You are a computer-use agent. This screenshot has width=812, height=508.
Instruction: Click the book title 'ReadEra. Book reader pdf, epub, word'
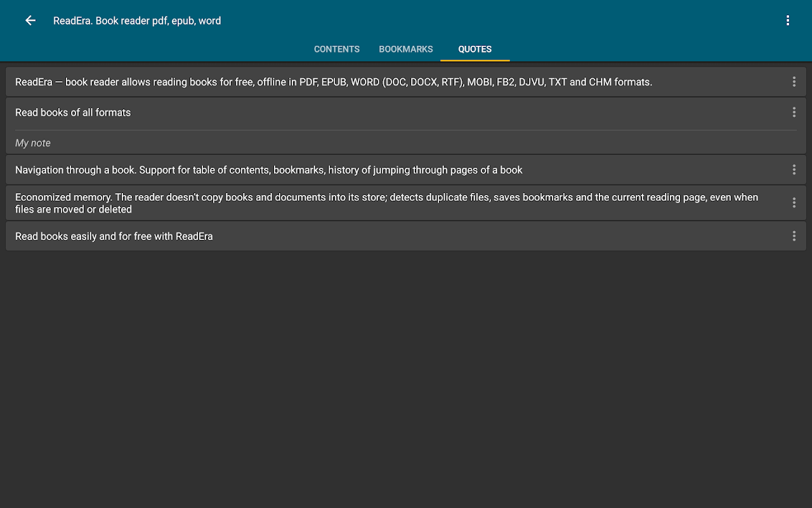tap(137, 20)
